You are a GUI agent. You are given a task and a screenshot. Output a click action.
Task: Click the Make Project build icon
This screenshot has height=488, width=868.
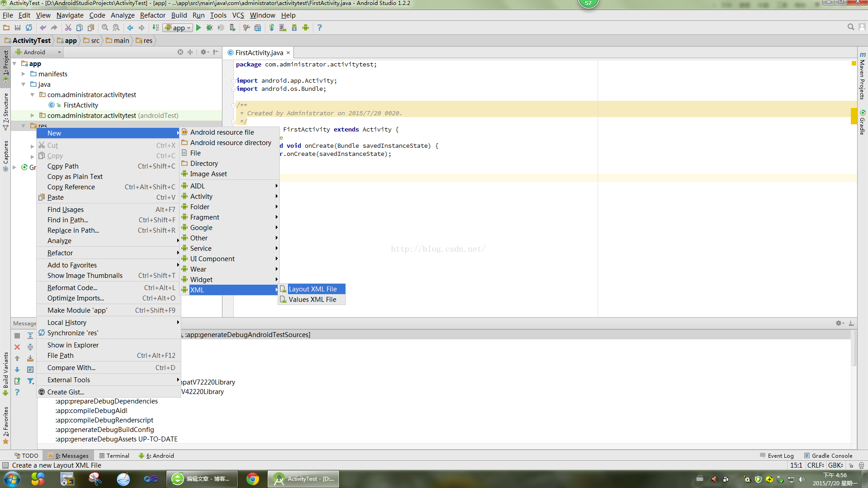(156, 28)
